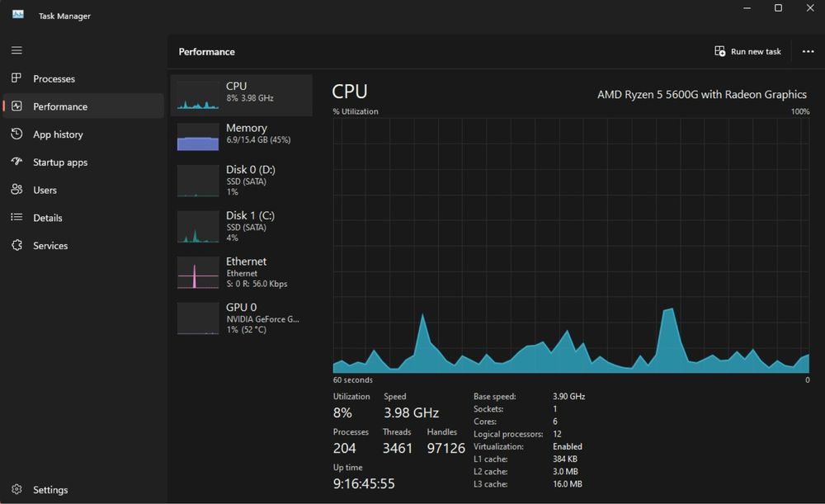The height and width of the screenshot is (504, 825).
Task: Click the CPU utilization graph
Action: click(571, 246)
